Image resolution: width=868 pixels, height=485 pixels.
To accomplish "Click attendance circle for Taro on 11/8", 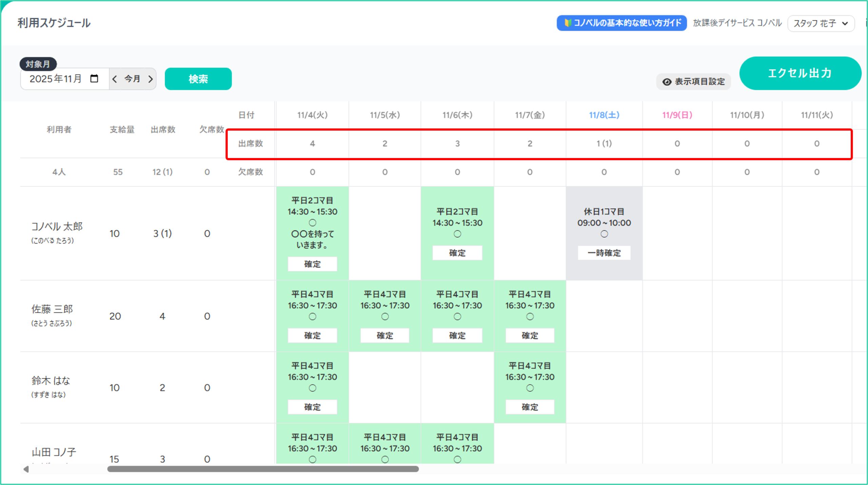I will (604, 234).
